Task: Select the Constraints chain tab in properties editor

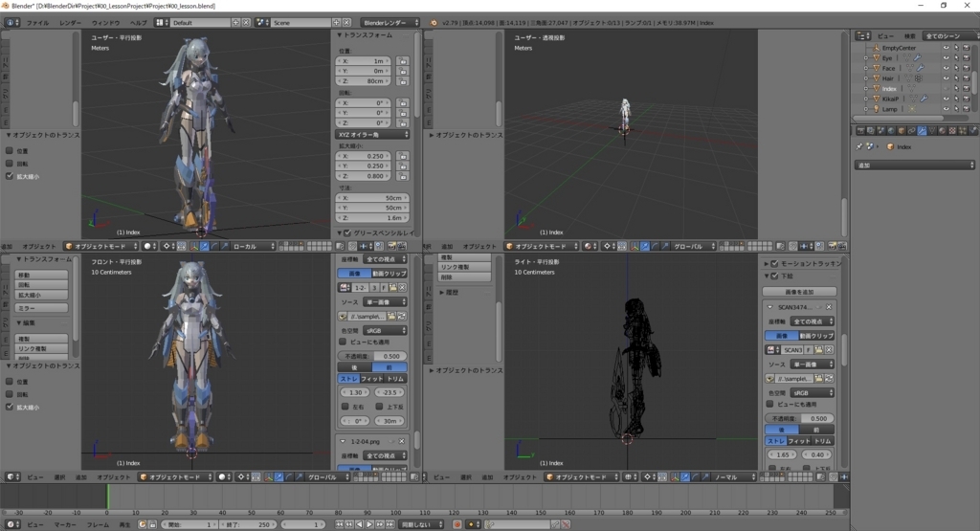Action: pyautogui.click(x=912, y=130)
